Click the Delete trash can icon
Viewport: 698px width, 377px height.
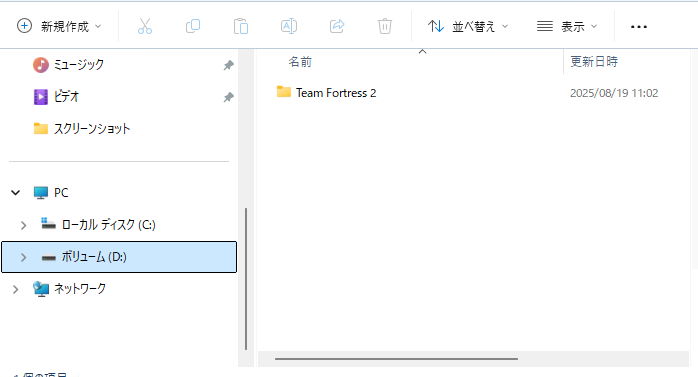(385, 26)
